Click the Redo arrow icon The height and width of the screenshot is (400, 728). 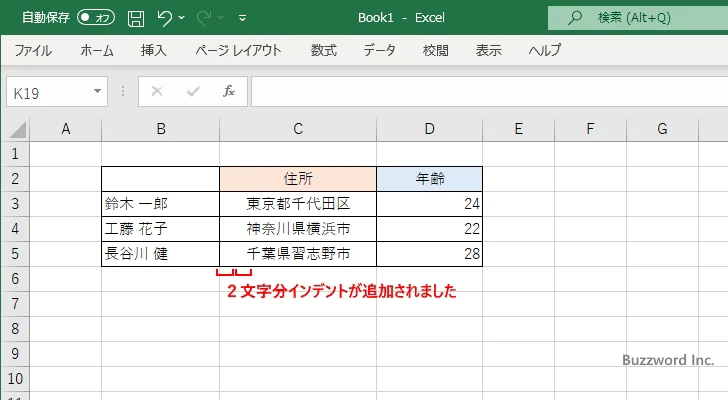[x=204, y=18]
